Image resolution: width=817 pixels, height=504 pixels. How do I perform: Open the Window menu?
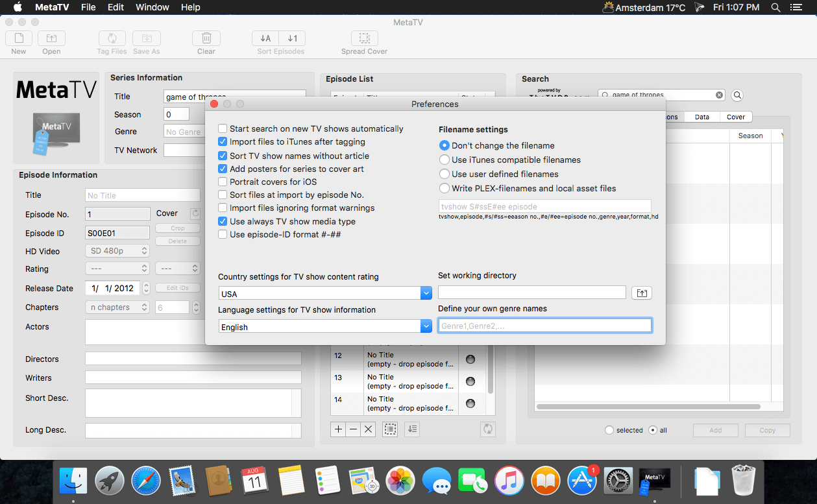(151, 7)
